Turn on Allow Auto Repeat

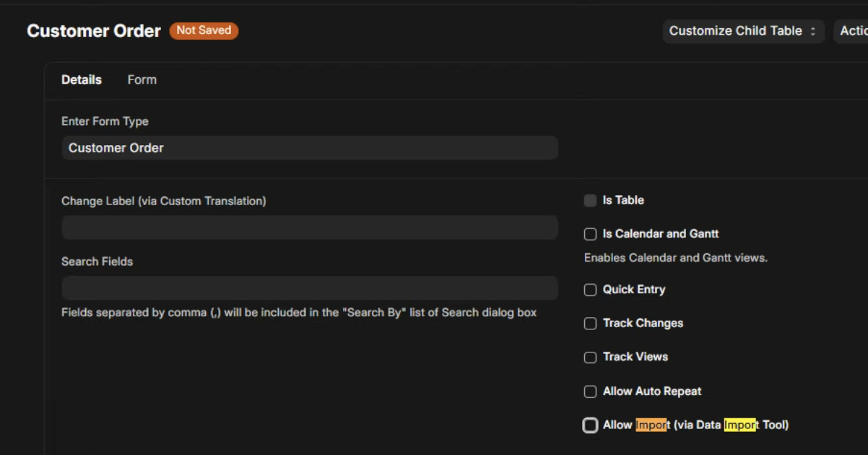click(x=590, y=391)
